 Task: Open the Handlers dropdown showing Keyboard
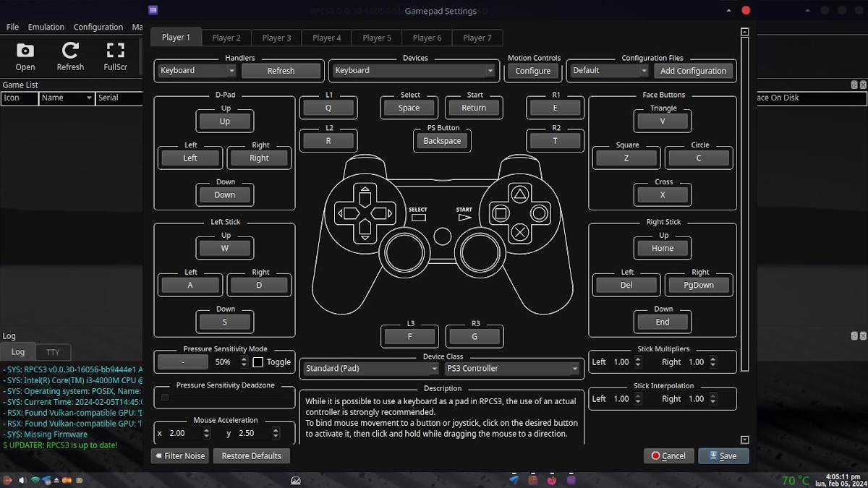point(197,71)
